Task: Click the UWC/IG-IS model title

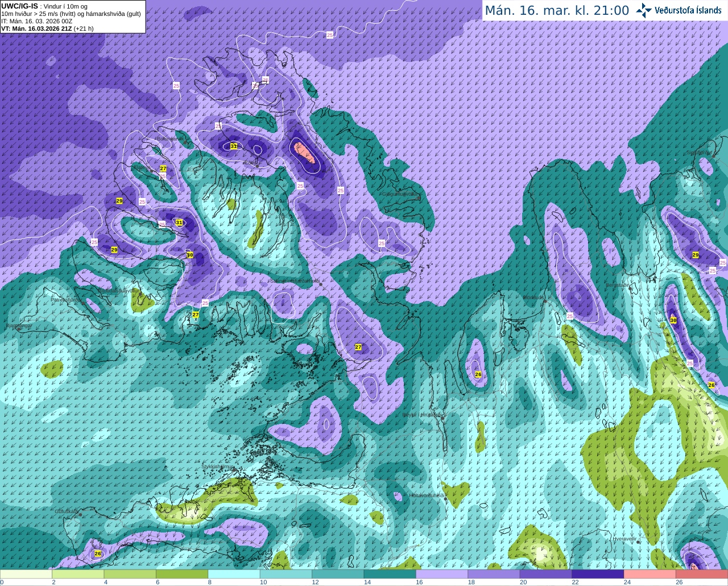Action: 20,6
